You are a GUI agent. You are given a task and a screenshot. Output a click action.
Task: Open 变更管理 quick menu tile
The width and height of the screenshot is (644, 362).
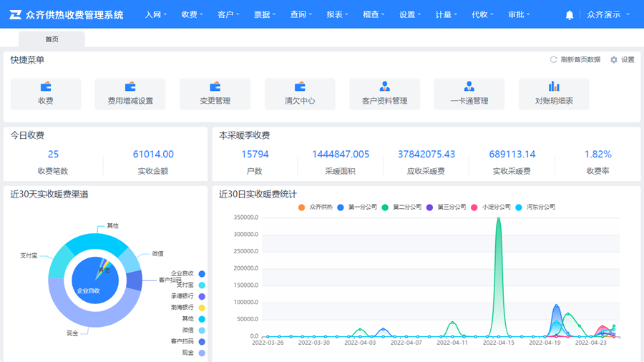215,94
